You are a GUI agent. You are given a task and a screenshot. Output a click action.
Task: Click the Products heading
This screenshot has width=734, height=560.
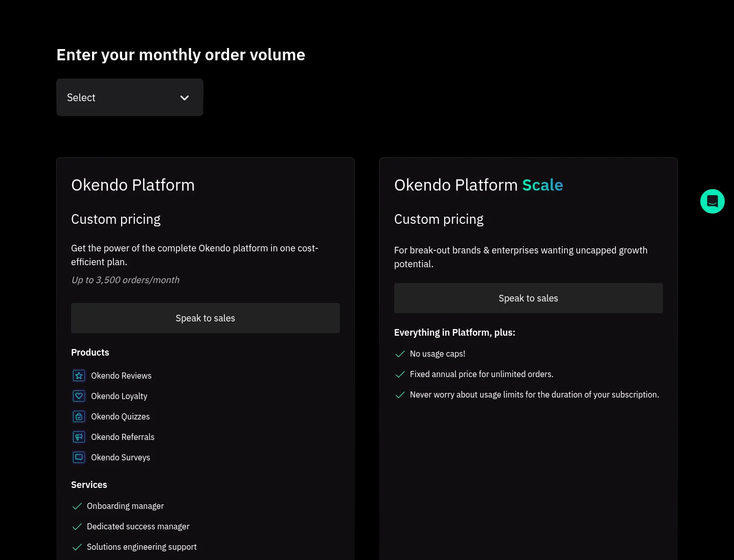pos(90,353)
